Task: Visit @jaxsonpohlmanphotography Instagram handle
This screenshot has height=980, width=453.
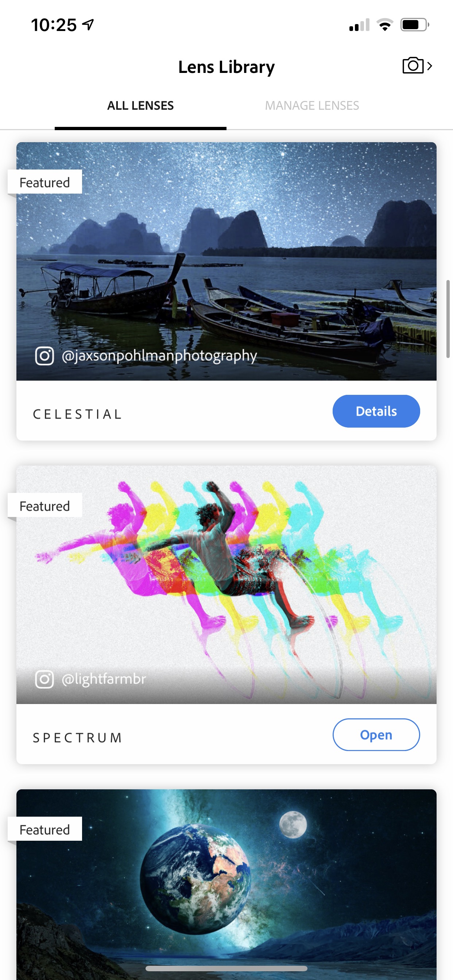Action: click(x=159, y=356)
